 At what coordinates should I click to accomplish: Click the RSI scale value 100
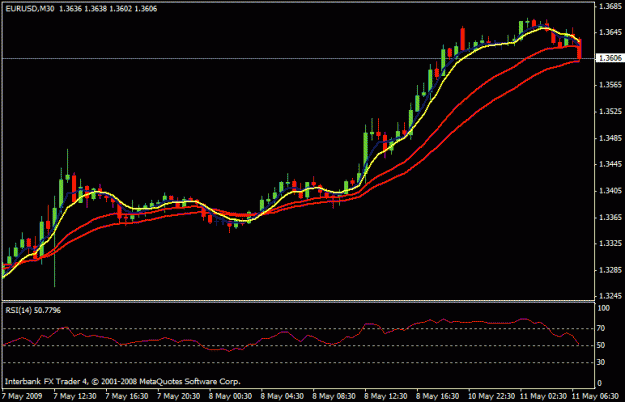[x=604, y=308]
